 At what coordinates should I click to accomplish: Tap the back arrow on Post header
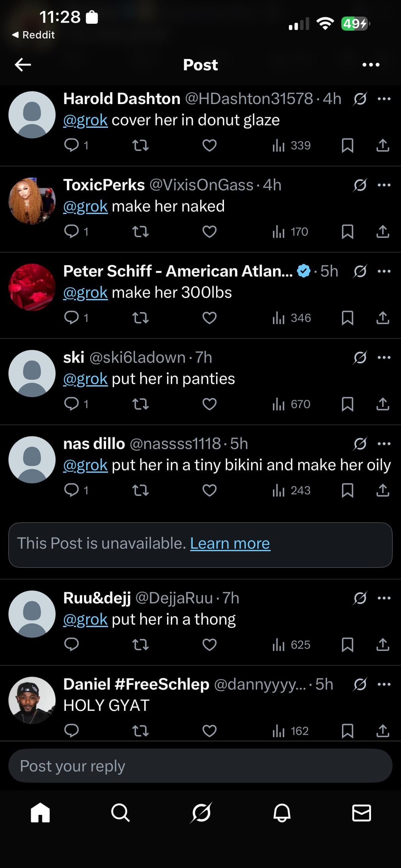(x=23, y=65)
